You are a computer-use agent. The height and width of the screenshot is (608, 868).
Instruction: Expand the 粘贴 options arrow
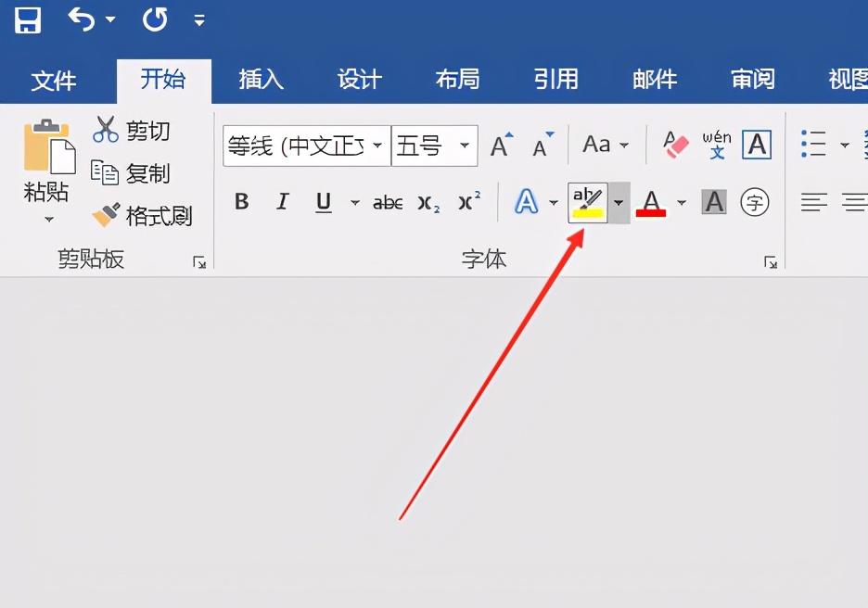[49, 220]
